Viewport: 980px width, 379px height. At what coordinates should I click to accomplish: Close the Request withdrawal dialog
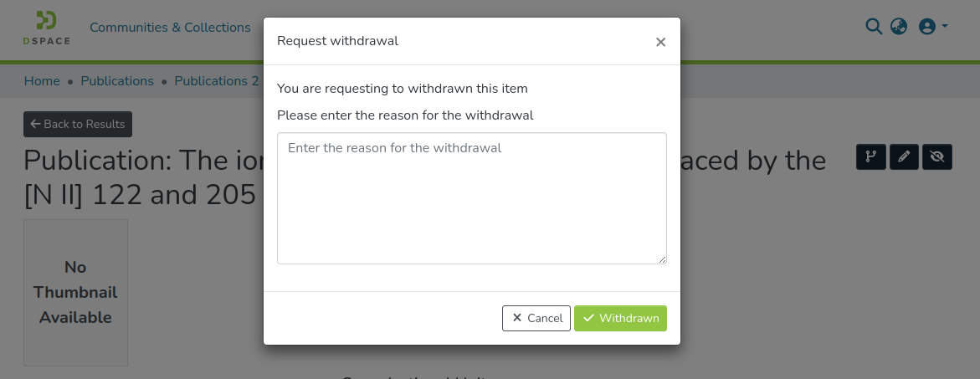click(x=660, y=42)
